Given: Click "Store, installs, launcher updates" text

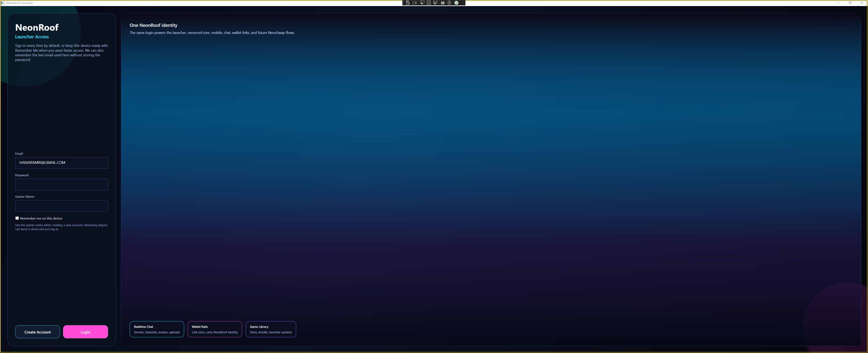Looking at the screenshot, I should (x=271, y=332).
